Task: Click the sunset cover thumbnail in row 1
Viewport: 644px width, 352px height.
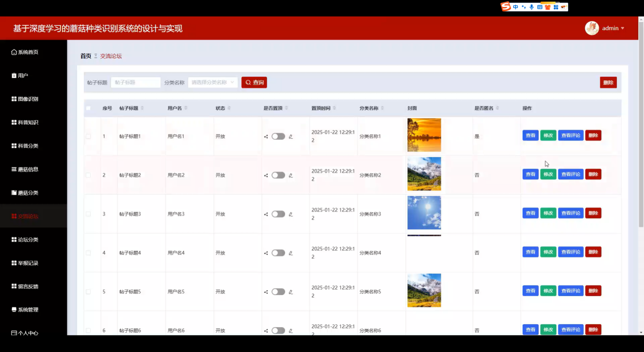Action: click(x=424, y=135)
